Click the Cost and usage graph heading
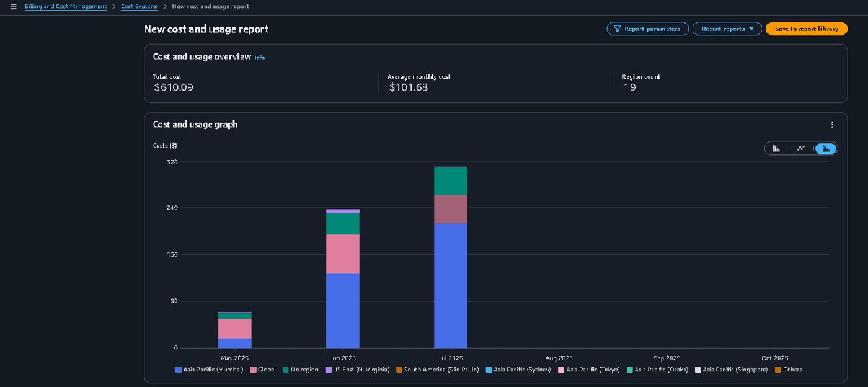 195,125
